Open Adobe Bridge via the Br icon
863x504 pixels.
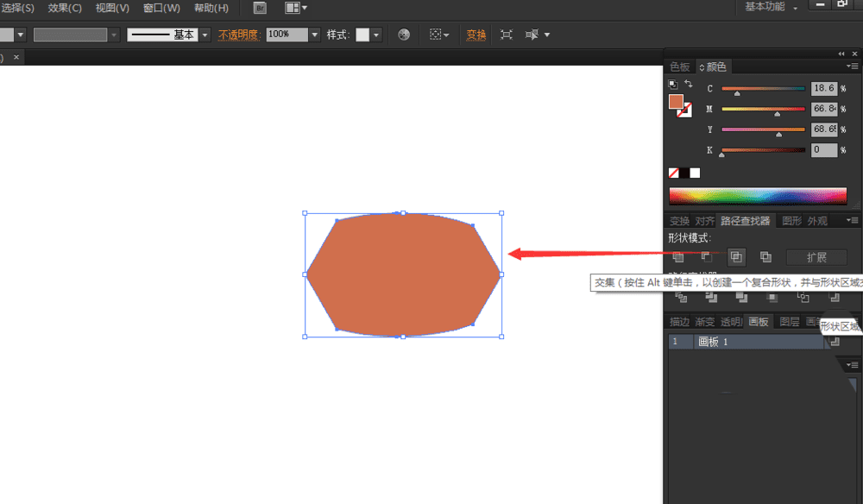click(x=260, y=8)
